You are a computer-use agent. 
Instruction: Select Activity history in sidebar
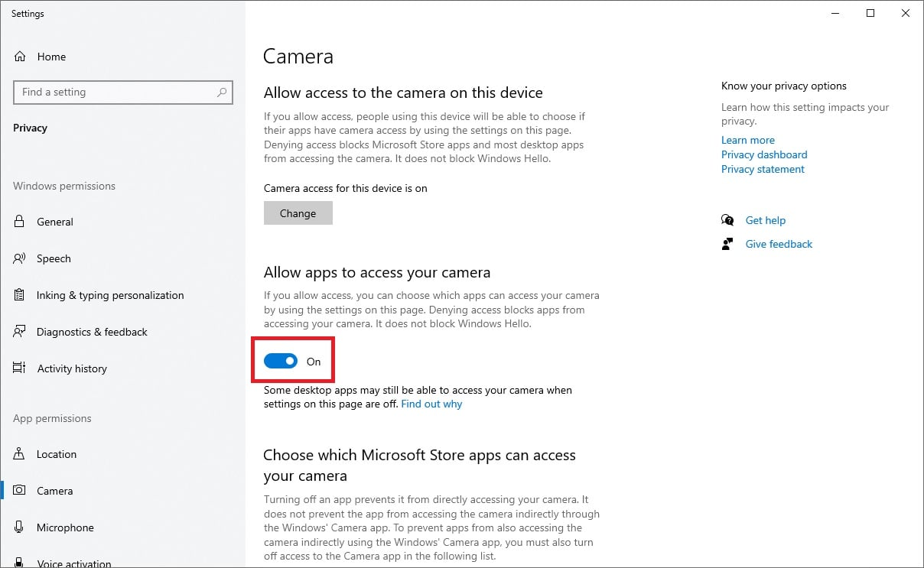click(x=72, y=368)
